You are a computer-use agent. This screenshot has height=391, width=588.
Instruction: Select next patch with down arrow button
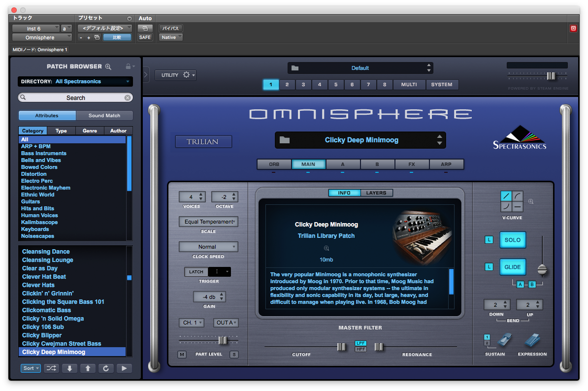pyautogui.click(x=69, y=368)
